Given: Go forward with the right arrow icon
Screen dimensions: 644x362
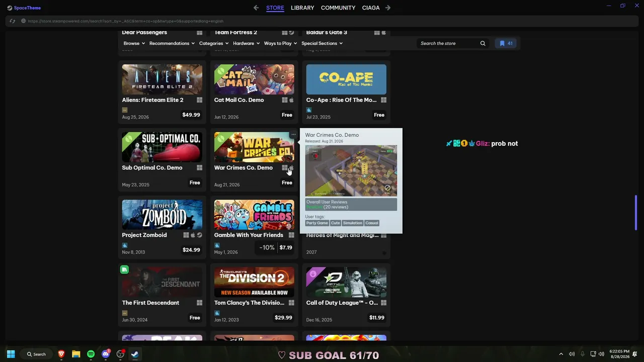Looking at the screenshot, I should [388, 8].
